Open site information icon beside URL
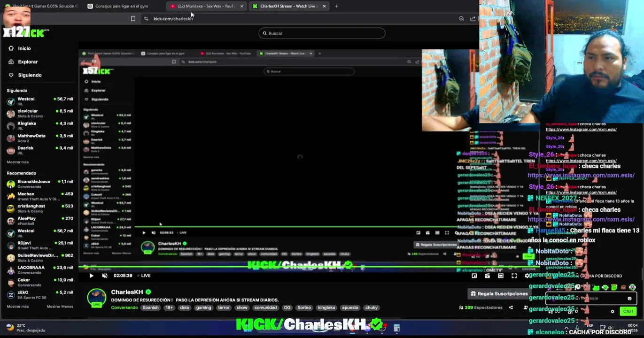 click(x=146, y=19)
